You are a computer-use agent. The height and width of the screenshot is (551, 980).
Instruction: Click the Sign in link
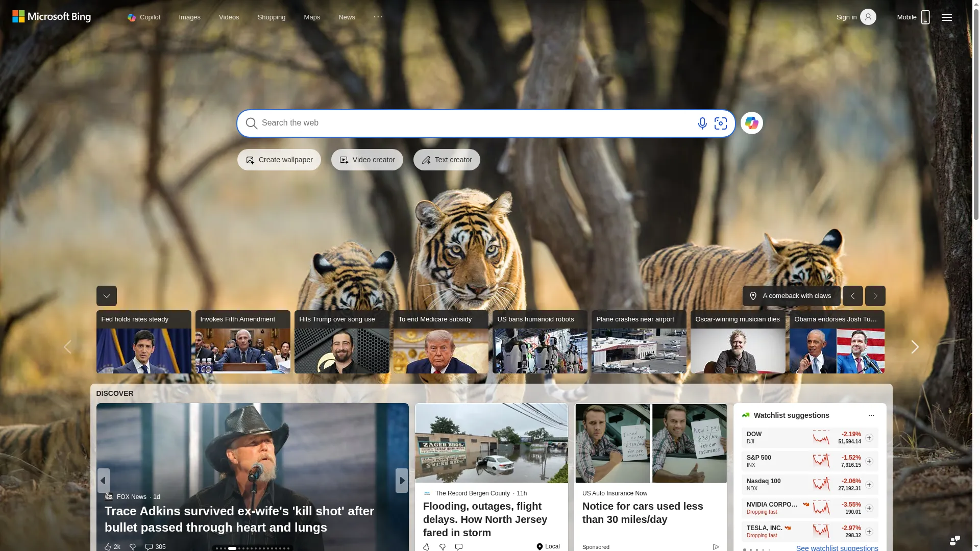846,17
